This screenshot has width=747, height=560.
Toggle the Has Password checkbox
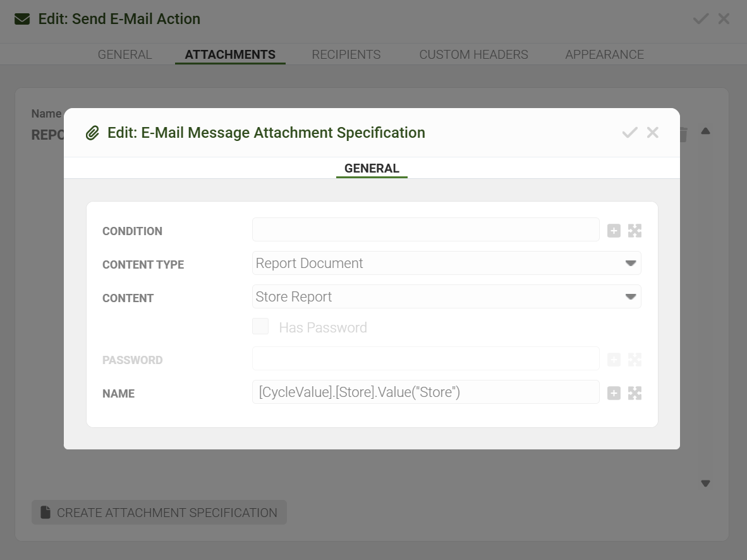(x=260, y=327)
